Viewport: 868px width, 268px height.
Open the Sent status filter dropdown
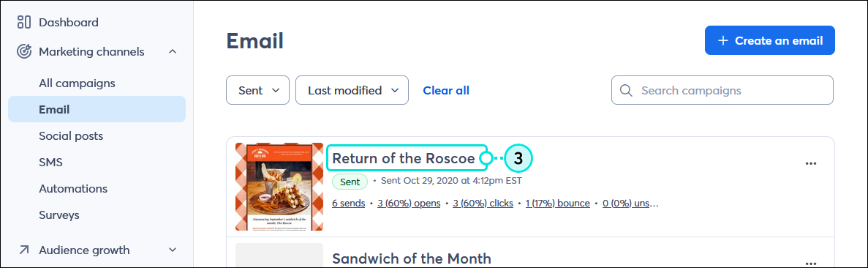(257, 91)
